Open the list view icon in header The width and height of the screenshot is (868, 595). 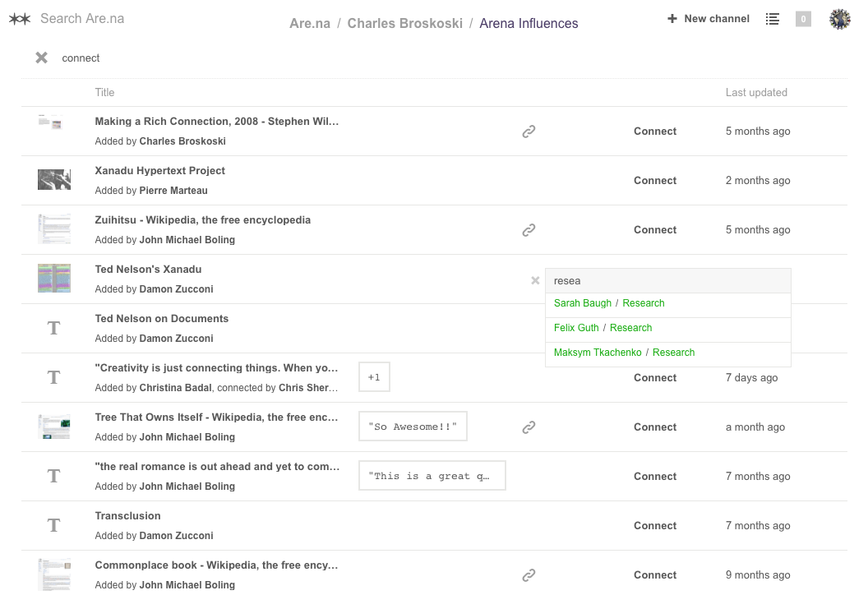[x=772, y=19]
